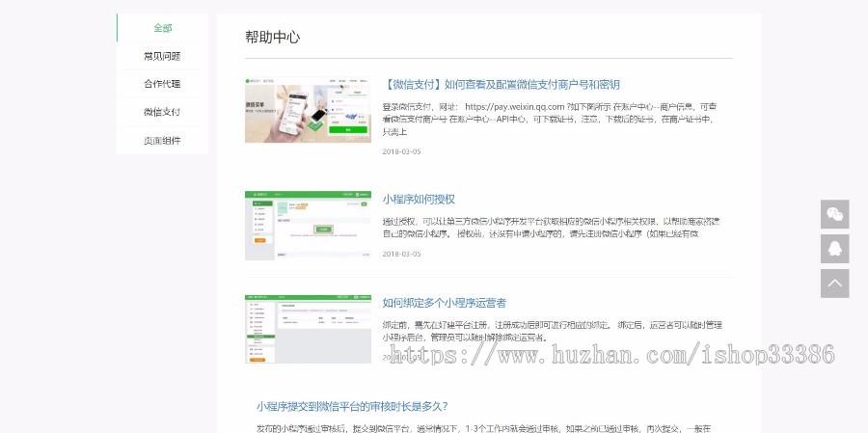The width and height of the screenshot is (868, 433).
Task: Open article 【微信支付】如何查看及配置微信支付商户号和密钥
Action: coord(501,85)
